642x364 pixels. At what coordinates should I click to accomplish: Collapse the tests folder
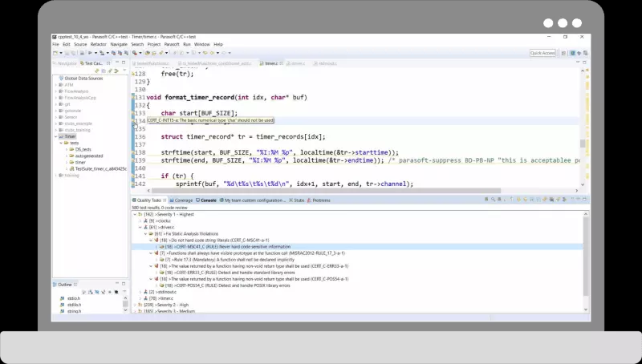pos(62,143)
